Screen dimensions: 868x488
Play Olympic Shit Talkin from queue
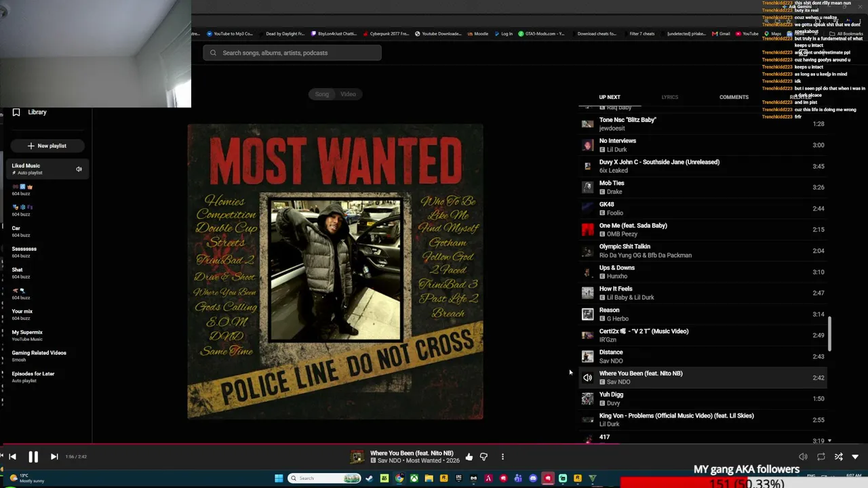click(x=703, y=251)
